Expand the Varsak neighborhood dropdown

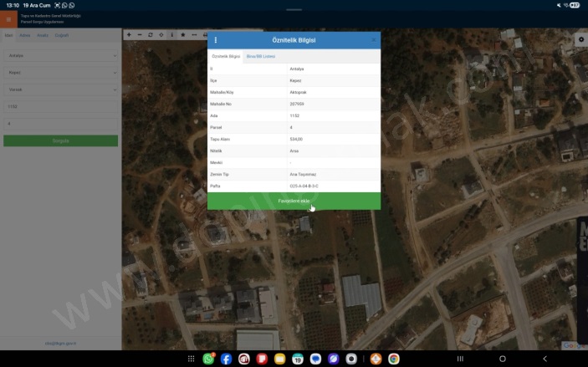pos(60,89)
